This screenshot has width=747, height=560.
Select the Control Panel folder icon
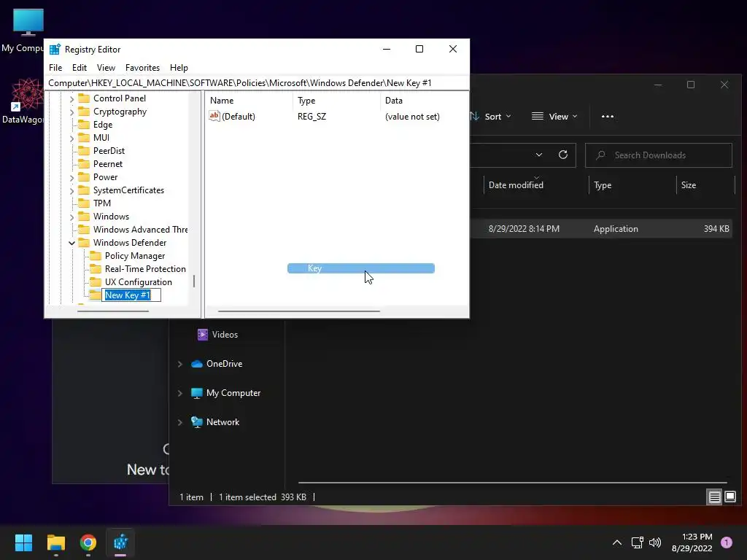[x=84, y=98]
